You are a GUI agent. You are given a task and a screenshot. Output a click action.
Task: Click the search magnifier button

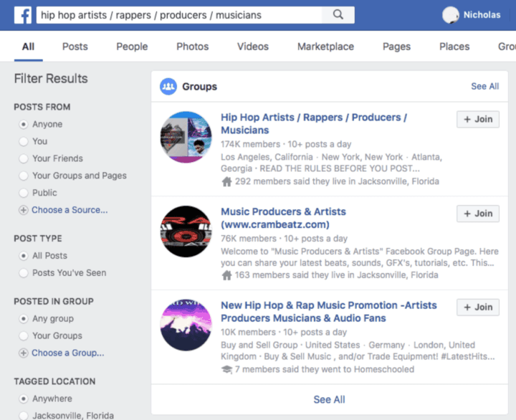(338, 14)
